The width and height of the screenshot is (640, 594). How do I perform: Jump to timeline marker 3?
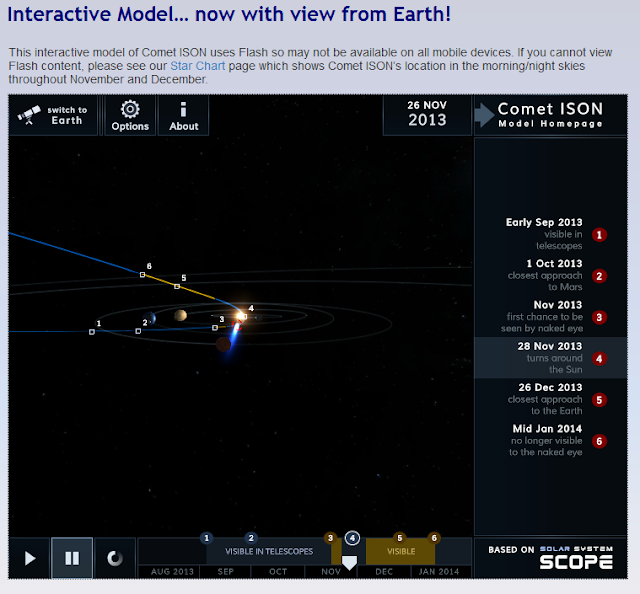[330, 538]
